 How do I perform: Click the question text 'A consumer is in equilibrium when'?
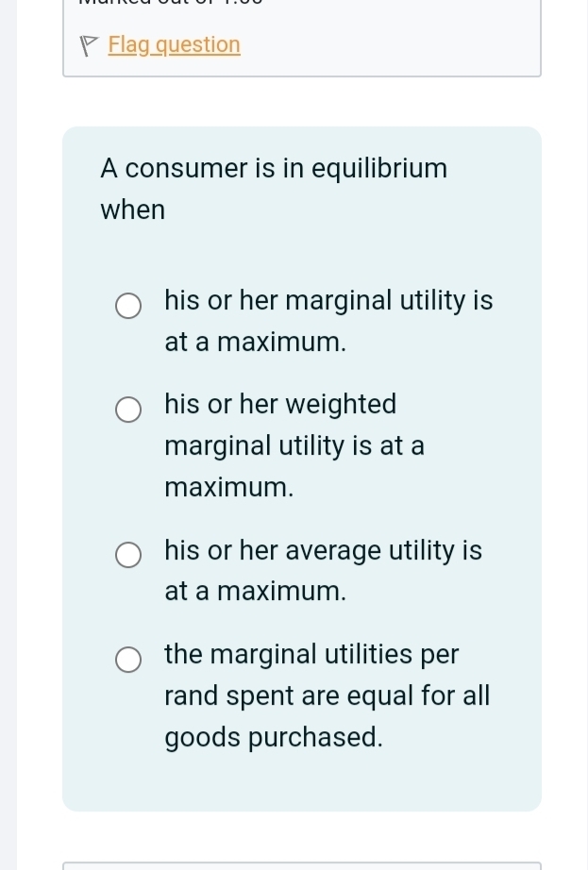(x=273, y=188)
